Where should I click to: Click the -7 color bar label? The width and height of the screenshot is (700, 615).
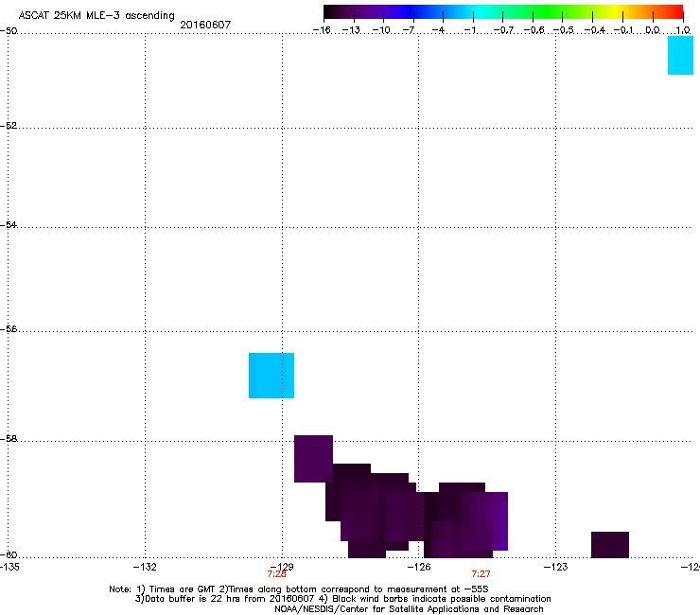(409, 30)
